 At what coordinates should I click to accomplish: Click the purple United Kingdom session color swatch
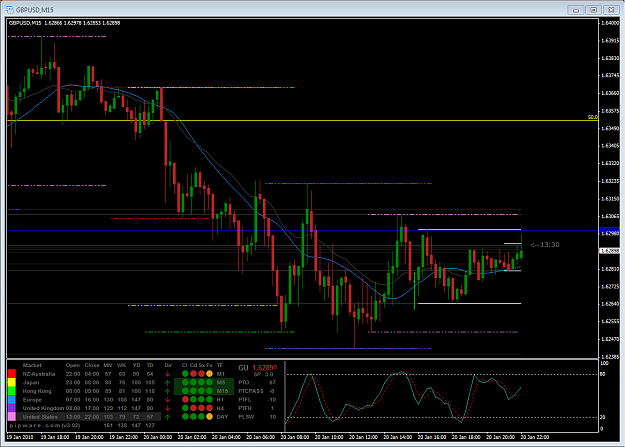12,408
